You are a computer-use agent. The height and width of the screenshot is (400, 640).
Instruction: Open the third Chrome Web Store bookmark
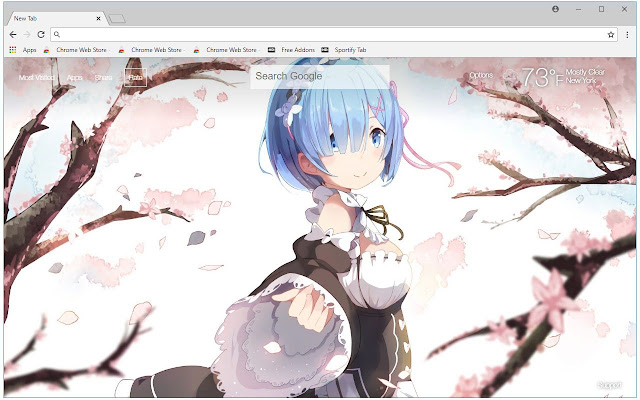[x=226, y=50]
